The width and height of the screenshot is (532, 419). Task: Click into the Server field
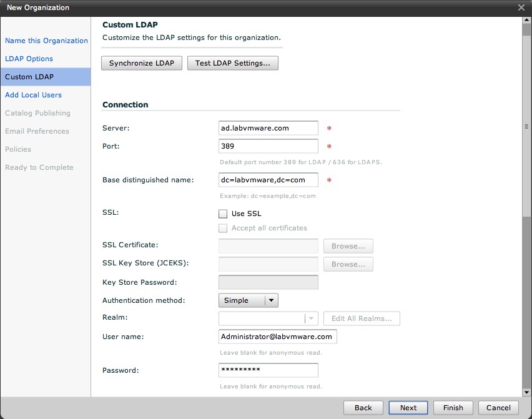pos(268,128)
